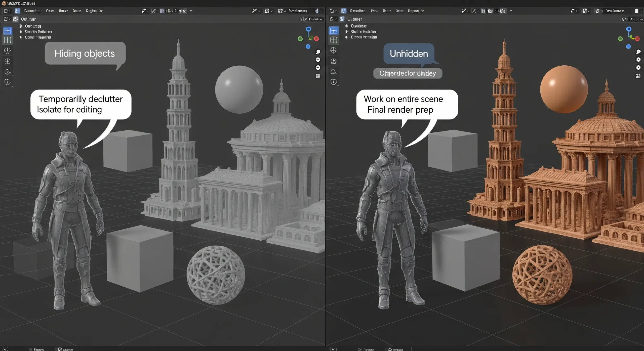
Task: Toggle the highlighted mode button in right header
Action: point(343,11)
